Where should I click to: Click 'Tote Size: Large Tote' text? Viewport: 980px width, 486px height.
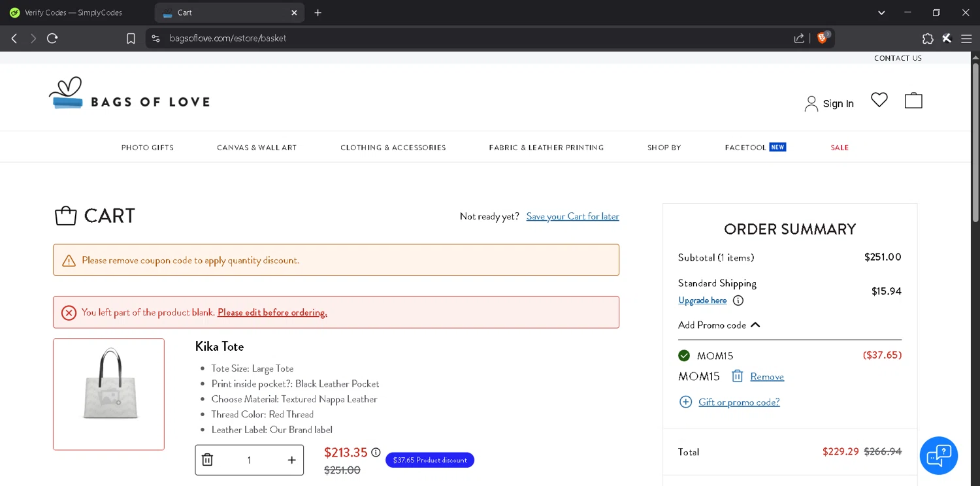252,368
